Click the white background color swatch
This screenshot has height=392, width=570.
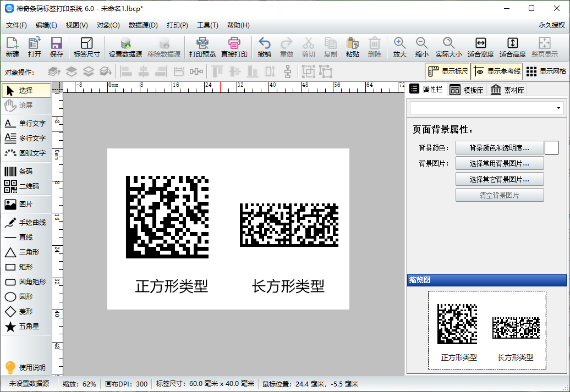[551, 147]
